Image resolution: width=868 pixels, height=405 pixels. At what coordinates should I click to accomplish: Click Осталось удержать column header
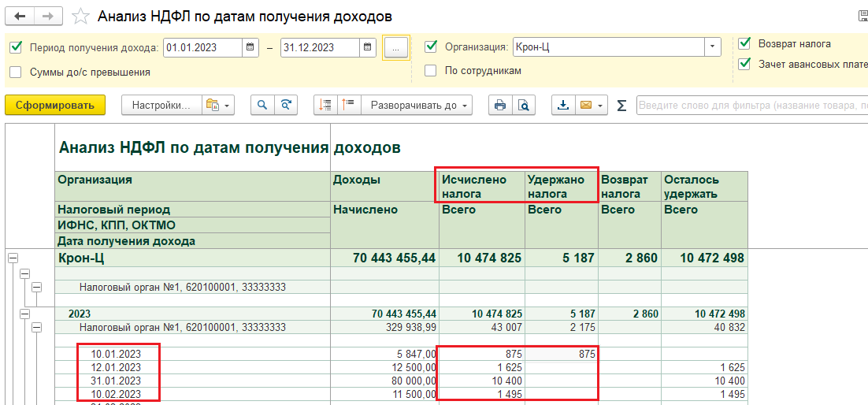tap(704, 188)
